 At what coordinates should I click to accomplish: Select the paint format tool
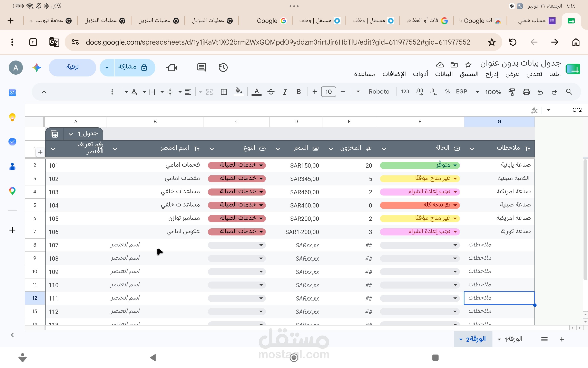(x=512, y=92)
